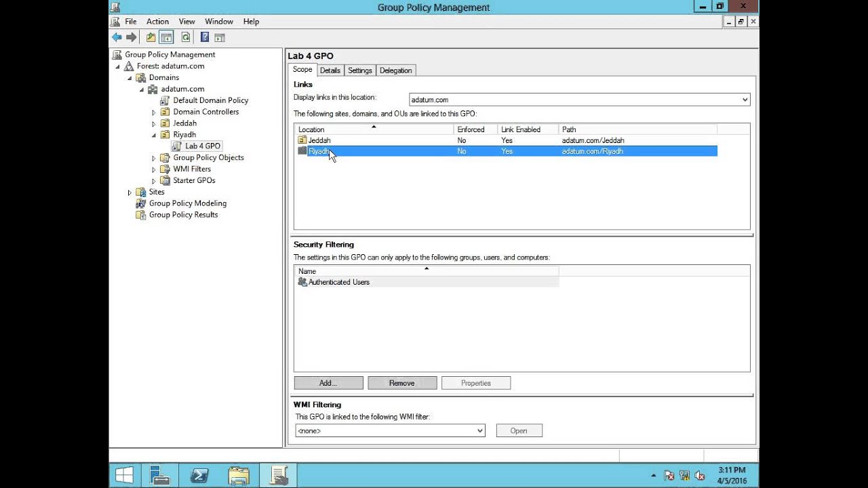Viewport: 868px width, 488px height.
Task: Click the Back arrow toolbar icon
Action: click(x=117, y=37)
